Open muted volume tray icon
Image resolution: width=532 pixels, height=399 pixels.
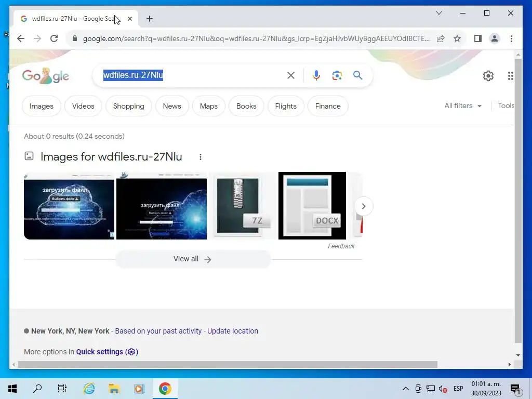coord(443,389)
